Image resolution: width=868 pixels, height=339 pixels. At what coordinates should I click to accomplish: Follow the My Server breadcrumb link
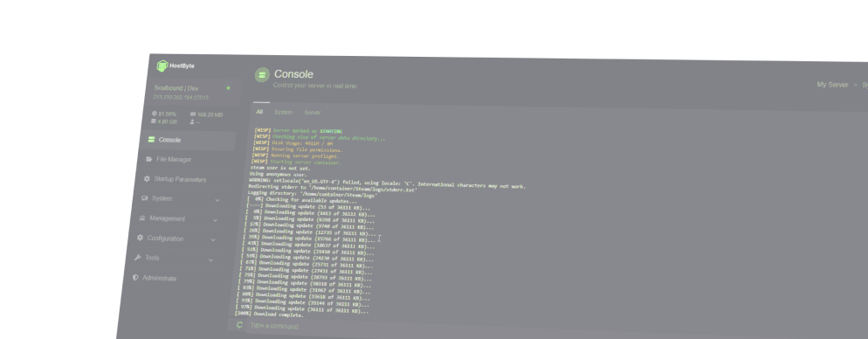[832, 85]
